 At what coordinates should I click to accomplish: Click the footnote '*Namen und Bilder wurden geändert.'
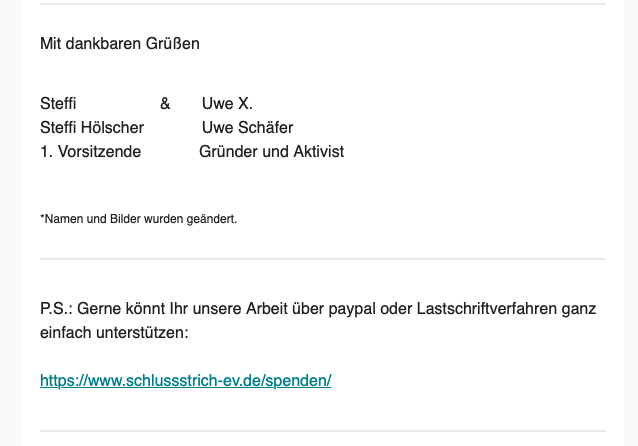pyautogui.click(x=138, y=219)
